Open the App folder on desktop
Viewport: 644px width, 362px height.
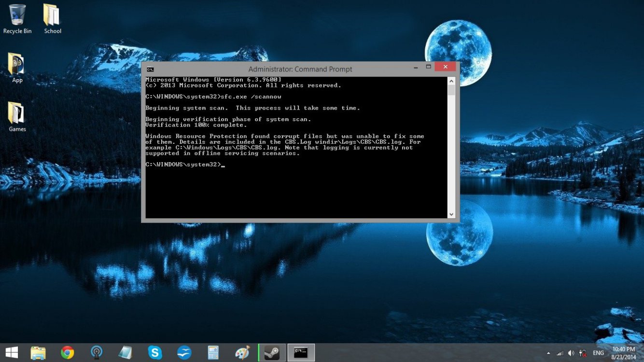pos(17,68)
